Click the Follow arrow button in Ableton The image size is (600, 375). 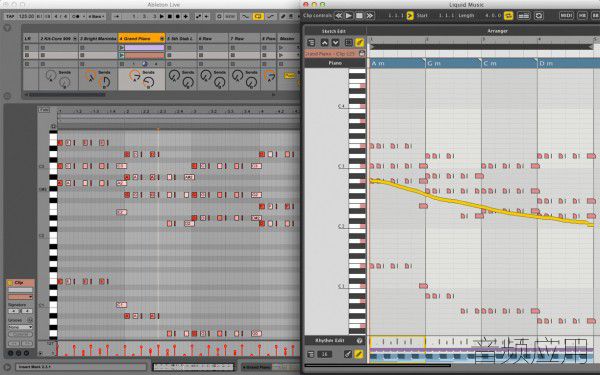pyautogui.click(x=117, y=16)
